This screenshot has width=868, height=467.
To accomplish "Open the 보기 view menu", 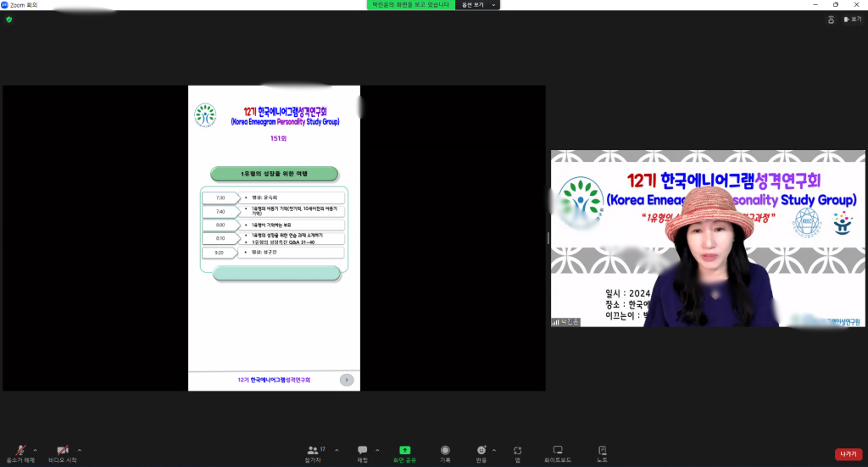I will point(853,19).
